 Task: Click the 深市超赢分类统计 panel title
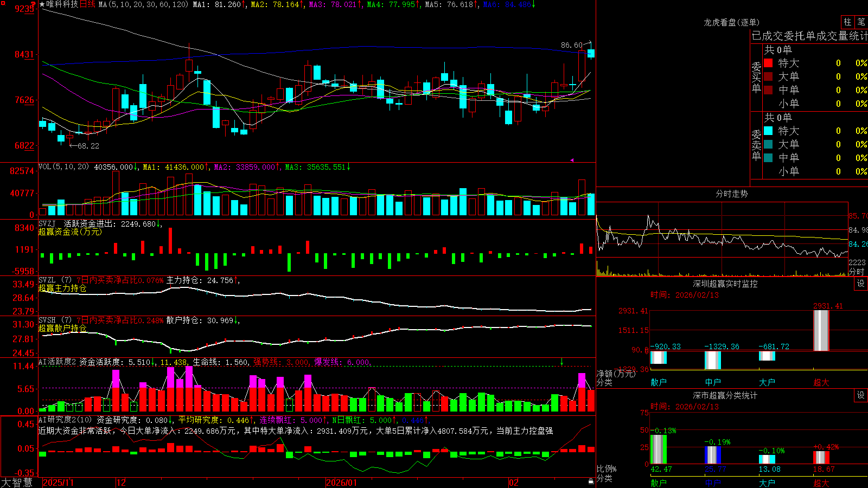click(725, 395)
